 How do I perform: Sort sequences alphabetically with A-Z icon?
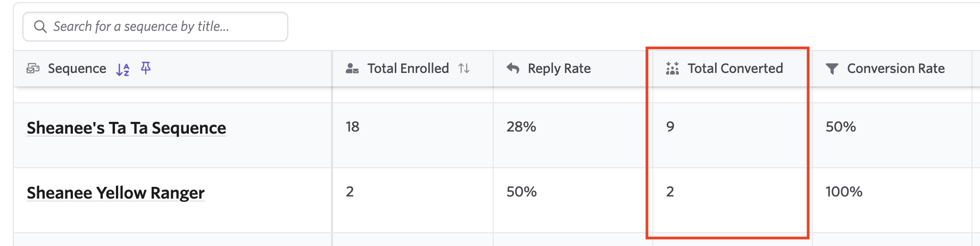(x=123, y=69)
